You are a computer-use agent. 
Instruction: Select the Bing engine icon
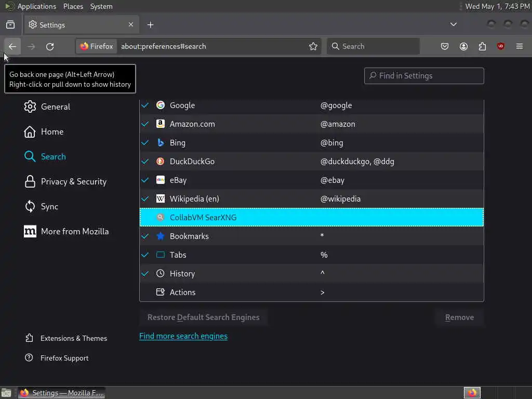point(161,142)
